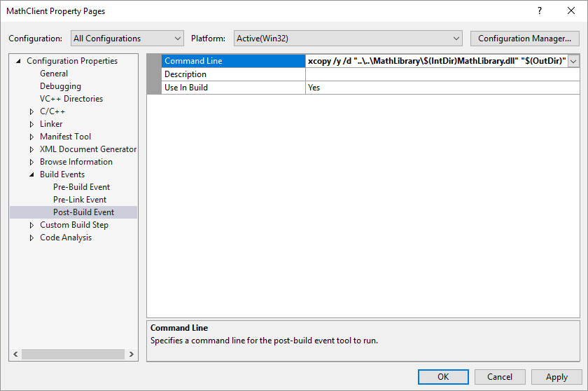Select Browse Information tree item
This screenshot has height=391, width=588.
pos(76,162)
